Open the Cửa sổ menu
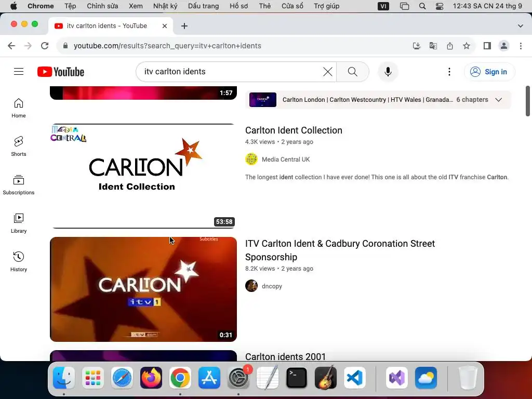This screenshot has height=399, width=532. coord(292,6)
